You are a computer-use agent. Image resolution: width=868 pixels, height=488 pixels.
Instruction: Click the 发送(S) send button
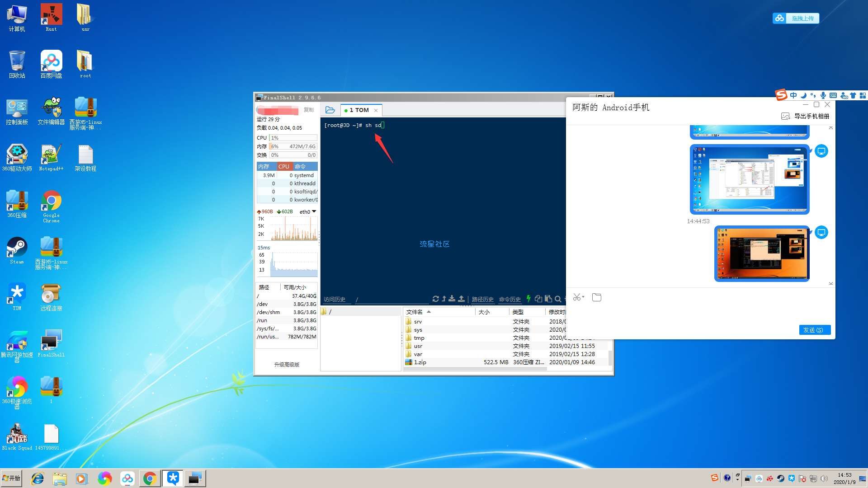(x=815, y=330)
